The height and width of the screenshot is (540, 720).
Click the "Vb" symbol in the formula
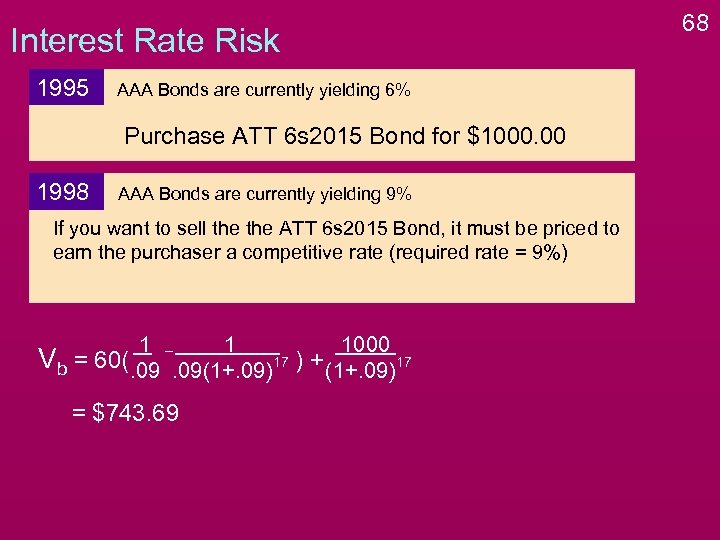pos(51,360)
